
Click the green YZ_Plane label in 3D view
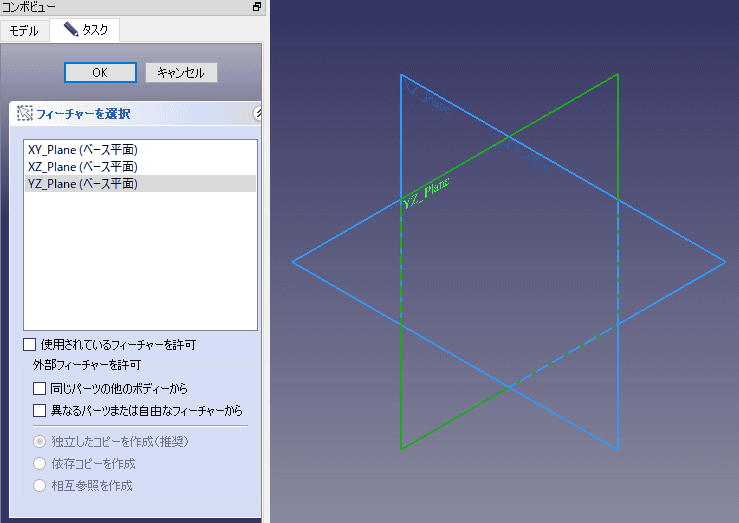426,193
